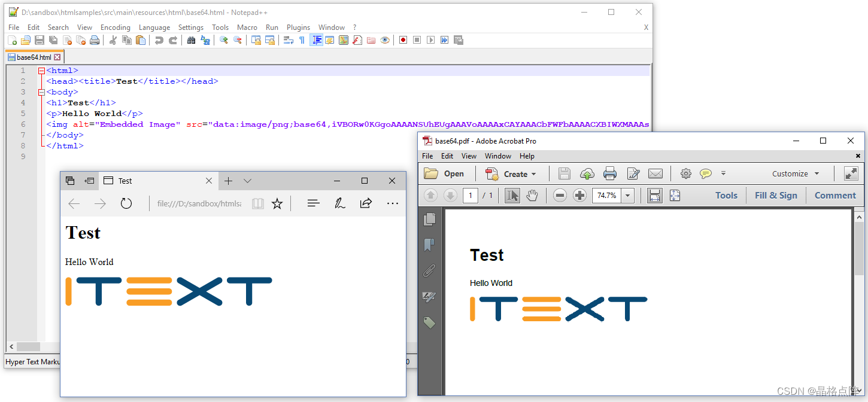Run macro multiple times icon in Notepad++
This screenshot has width=868, height=402.
444,40
